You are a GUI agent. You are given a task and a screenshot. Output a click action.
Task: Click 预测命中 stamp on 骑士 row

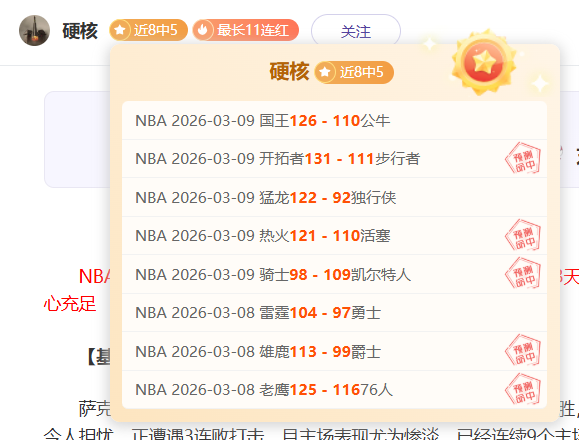pos(523,273)
